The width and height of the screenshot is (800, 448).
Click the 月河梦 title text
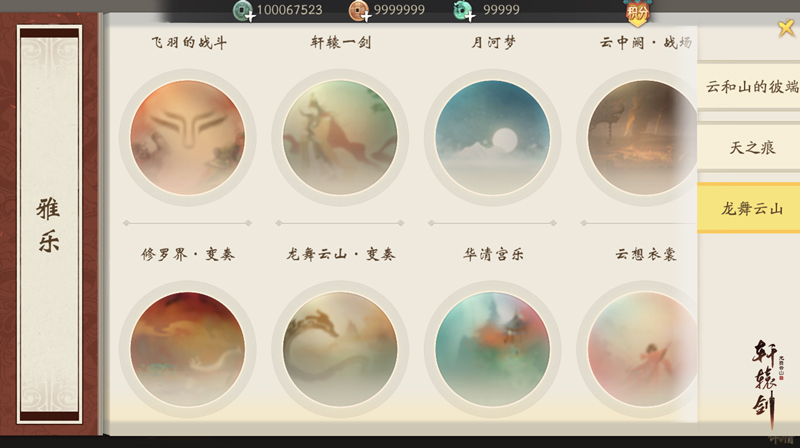click(493, 42)
